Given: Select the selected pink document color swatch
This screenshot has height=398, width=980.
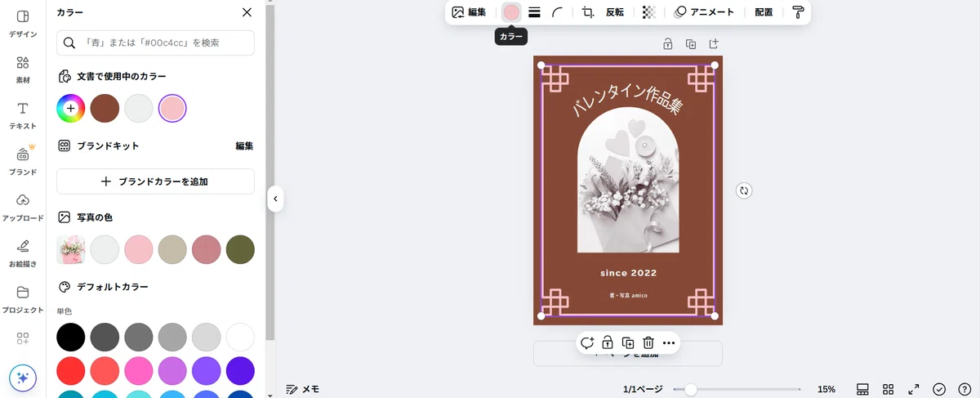Looking at the screenshot, I should pyautogui.click(x=172, y=108).
